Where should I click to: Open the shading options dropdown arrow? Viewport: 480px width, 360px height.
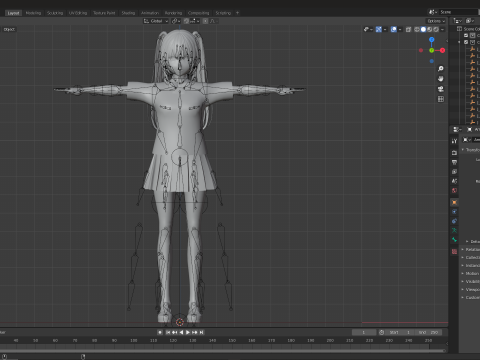point(442,29)
